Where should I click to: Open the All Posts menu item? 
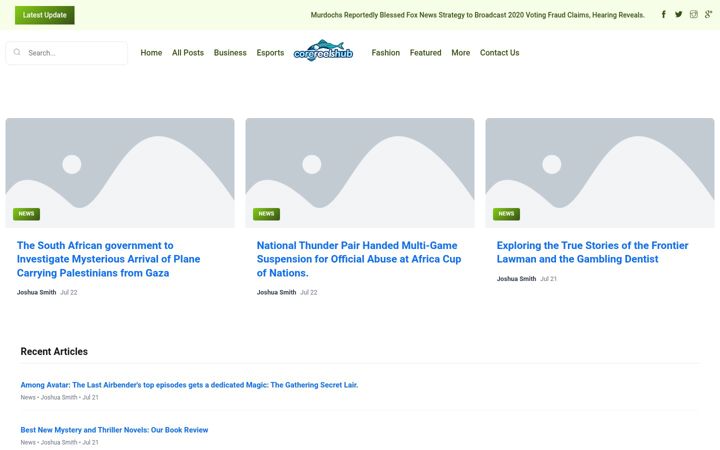[x=188, y=53]
